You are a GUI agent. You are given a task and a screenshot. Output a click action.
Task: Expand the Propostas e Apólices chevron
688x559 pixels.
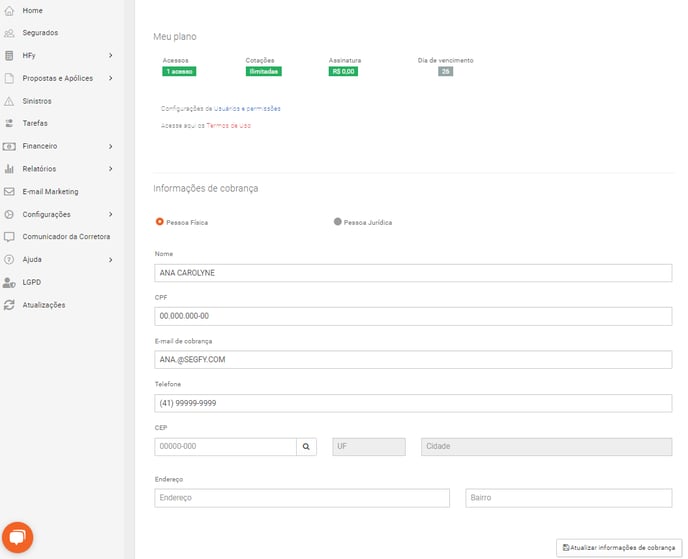point(111,78)
